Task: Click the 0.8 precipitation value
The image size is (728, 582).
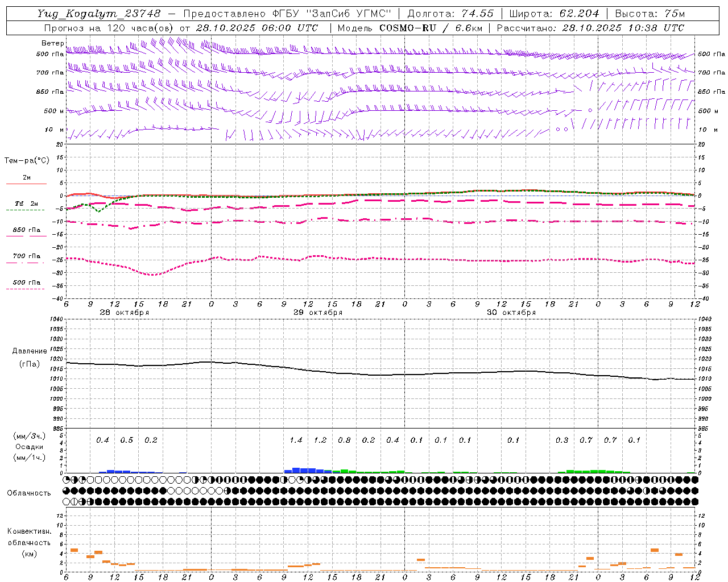Action: click(x=344, y=440)
